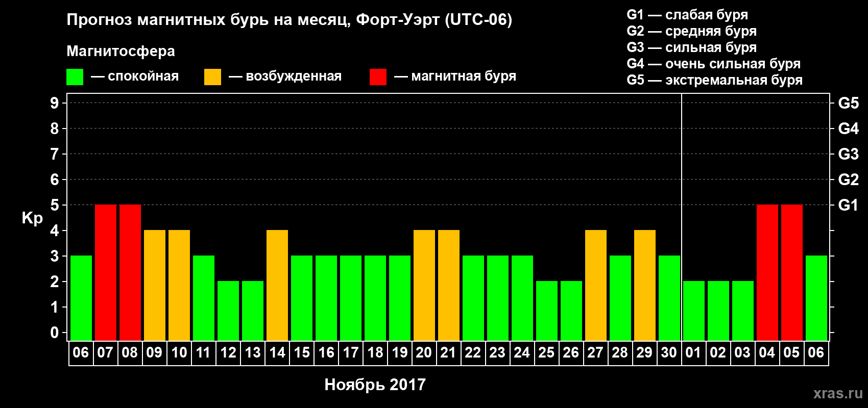868x408 pixels.
Task: Click the date label 24 on axis
Action: point(522,352)
